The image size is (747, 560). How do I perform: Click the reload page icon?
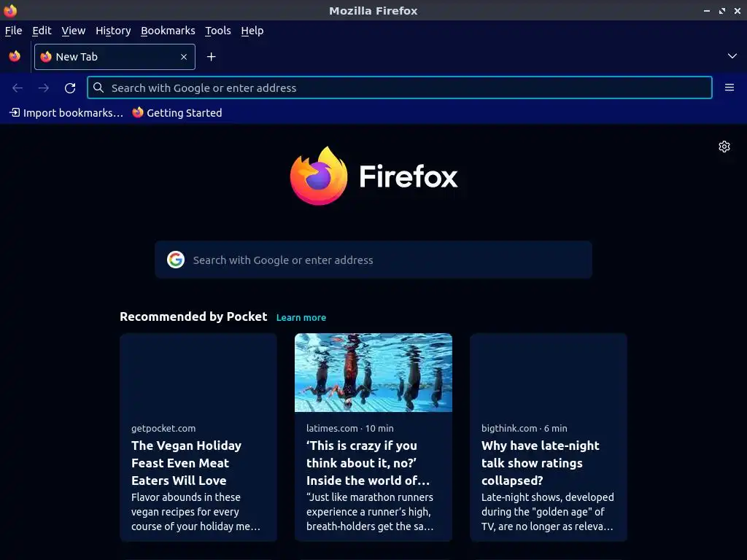coord(70,88)
